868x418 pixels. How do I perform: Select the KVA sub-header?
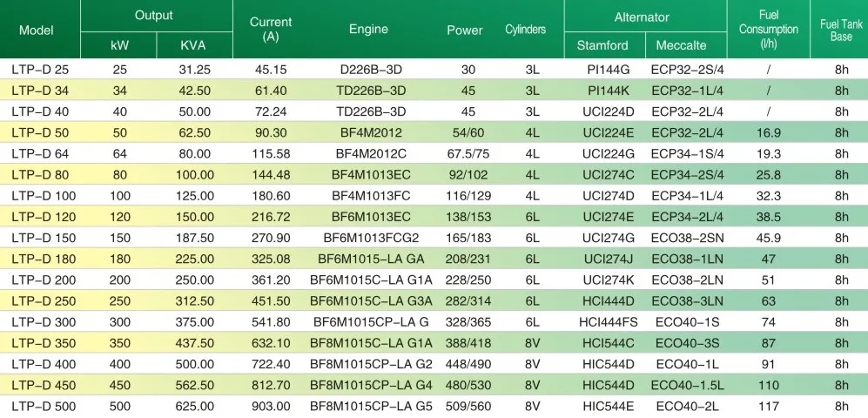point(192,45)
